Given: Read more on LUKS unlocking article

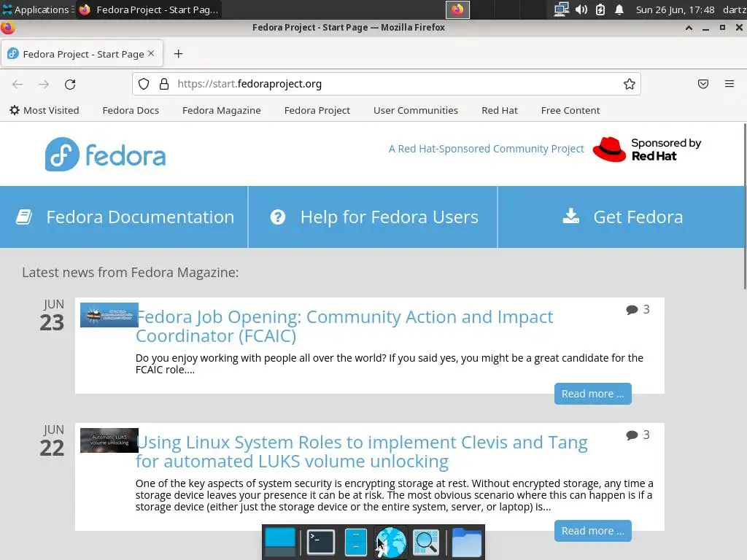Looking at the screenshot, I should point(592,531).
